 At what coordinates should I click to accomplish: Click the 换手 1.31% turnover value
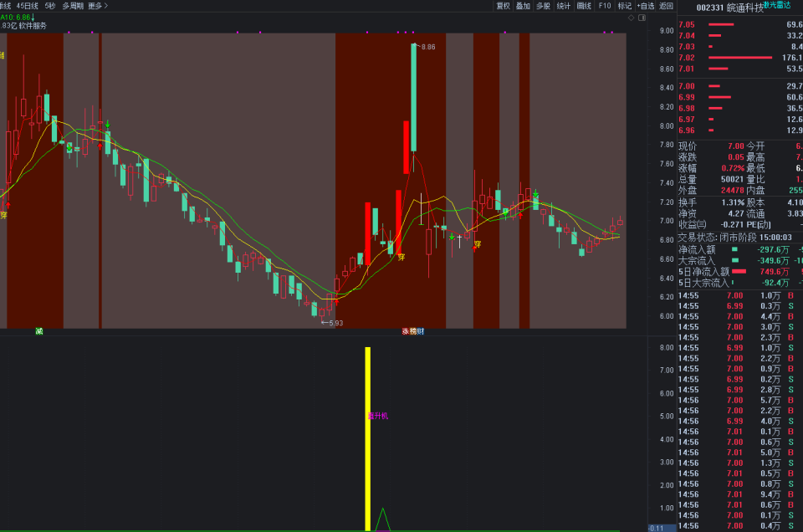point(733,202)
